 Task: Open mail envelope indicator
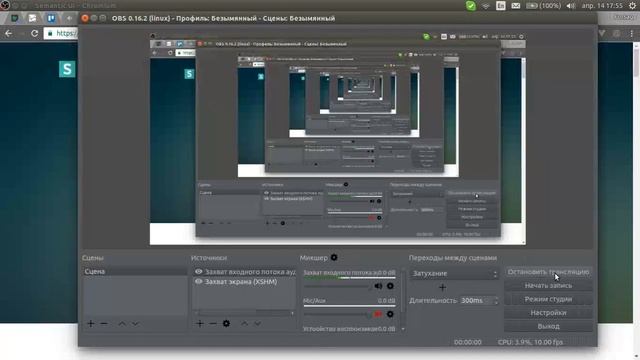pyautogui.click(x=516, y=6)
